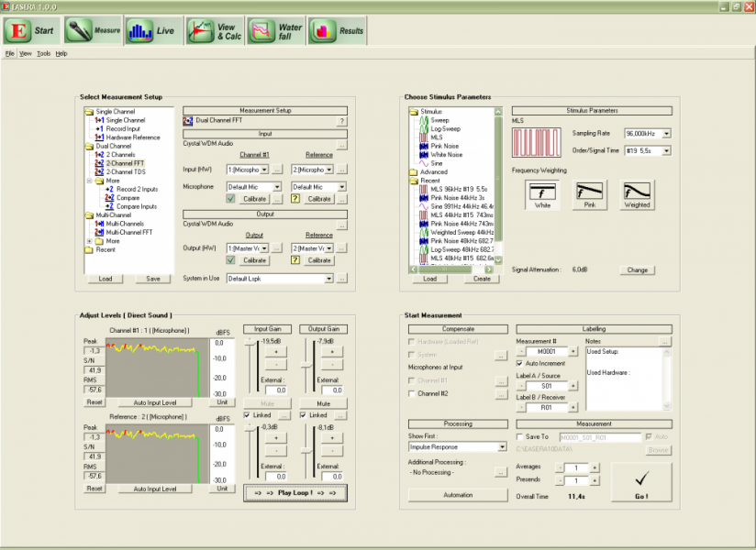This screenshot has height=550, width=756.
Task: Select Weighted frequency weighting icon
Action: point(638,194)
